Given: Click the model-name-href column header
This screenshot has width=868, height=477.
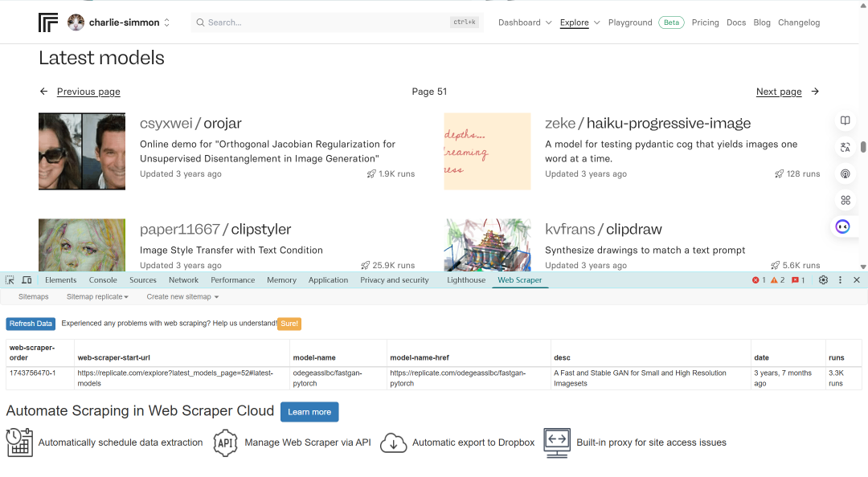Looking at the screenshot, I should (x=420, y=358).
